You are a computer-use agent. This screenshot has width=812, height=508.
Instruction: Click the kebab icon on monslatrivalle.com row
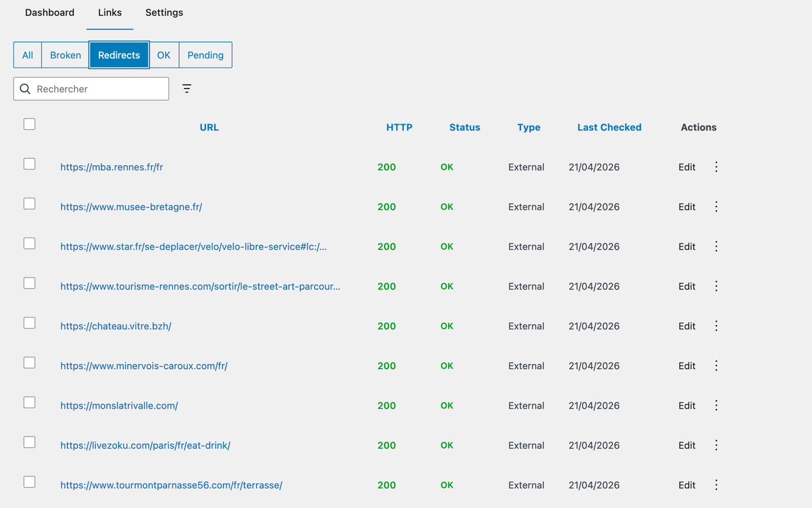(716, 405)
